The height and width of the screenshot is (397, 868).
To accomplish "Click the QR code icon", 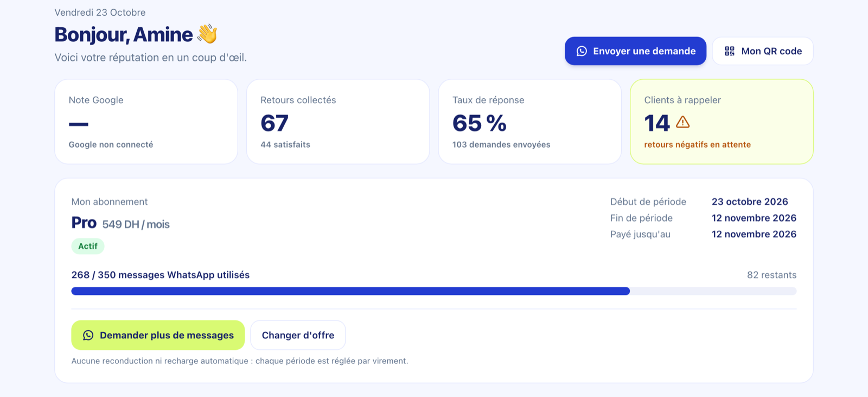I will coord(730,51).
